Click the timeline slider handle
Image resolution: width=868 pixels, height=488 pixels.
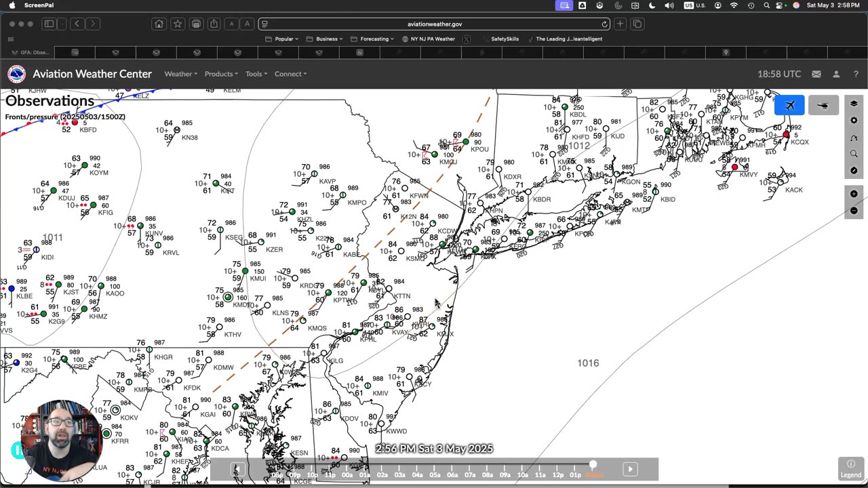point(593,465)
